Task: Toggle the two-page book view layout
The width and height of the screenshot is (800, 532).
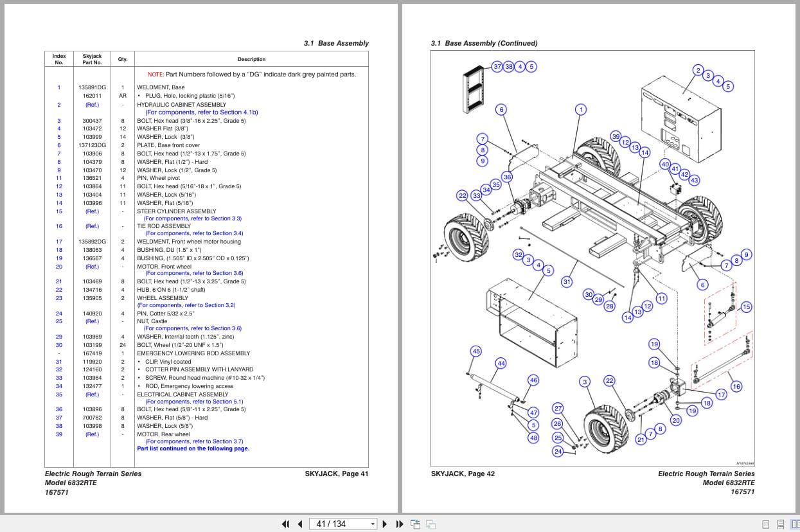Action: 796,524
